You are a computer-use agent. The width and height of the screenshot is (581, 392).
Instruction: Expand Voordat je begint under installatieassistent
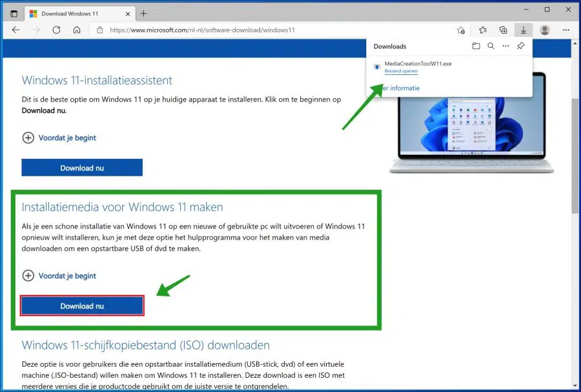point(59,138)
